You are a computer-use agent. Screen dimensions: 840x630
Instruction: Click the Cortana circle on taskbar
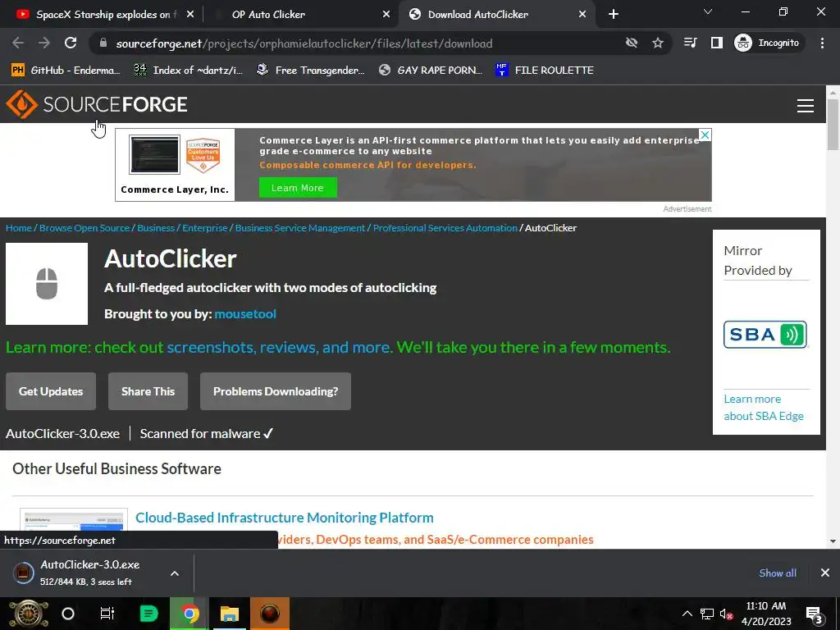pyautogui.click(x=68, y=614)
